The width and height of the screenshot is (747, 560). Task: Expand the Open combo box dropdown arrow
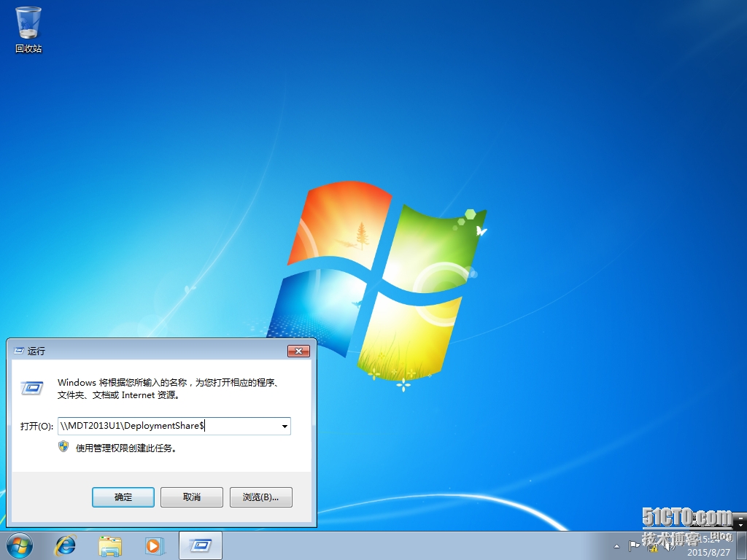click(285, 426)
